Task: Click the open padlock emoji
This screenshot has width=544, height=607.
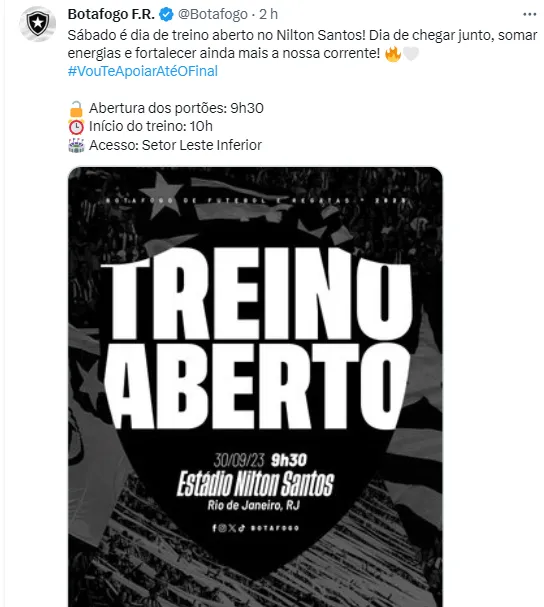Action: (x=76, y=109)
